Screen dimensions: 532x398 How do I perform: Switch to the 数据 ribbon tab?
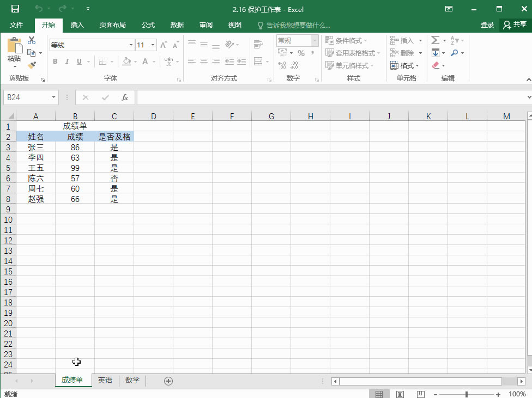[x=177, y=25]
